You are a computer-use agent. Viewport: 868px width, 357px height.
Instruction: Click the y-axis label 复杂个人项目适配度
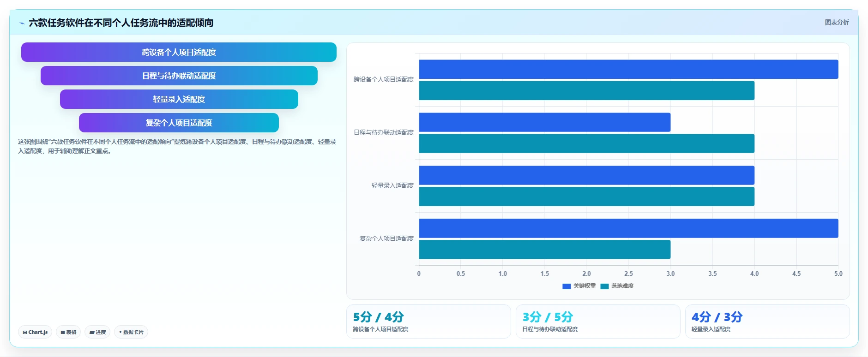(x=386, y=238)
